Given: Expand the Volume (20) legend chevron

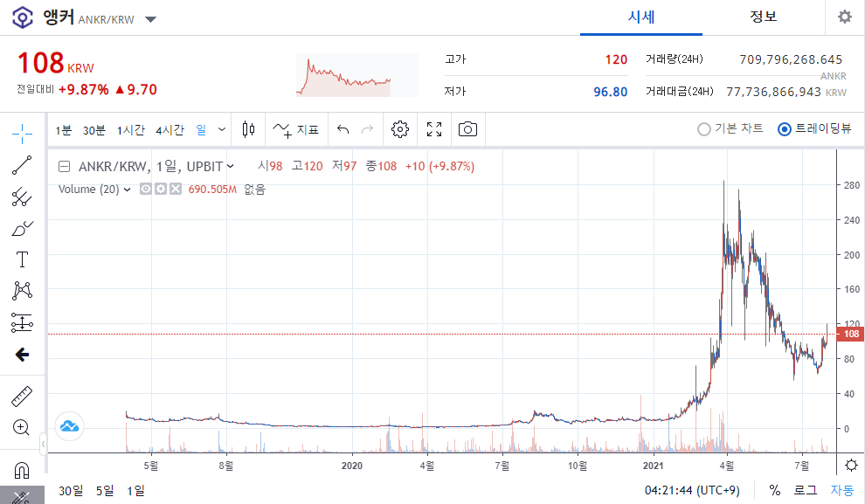Looking at the screenshot, I should point(127,190).
